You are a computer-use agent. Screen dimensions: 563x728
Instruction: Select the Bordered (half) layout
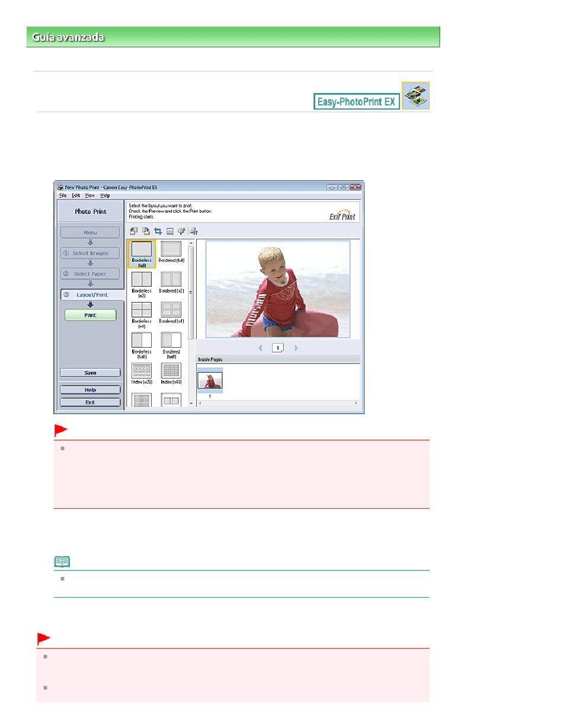[x=171, y=345]
